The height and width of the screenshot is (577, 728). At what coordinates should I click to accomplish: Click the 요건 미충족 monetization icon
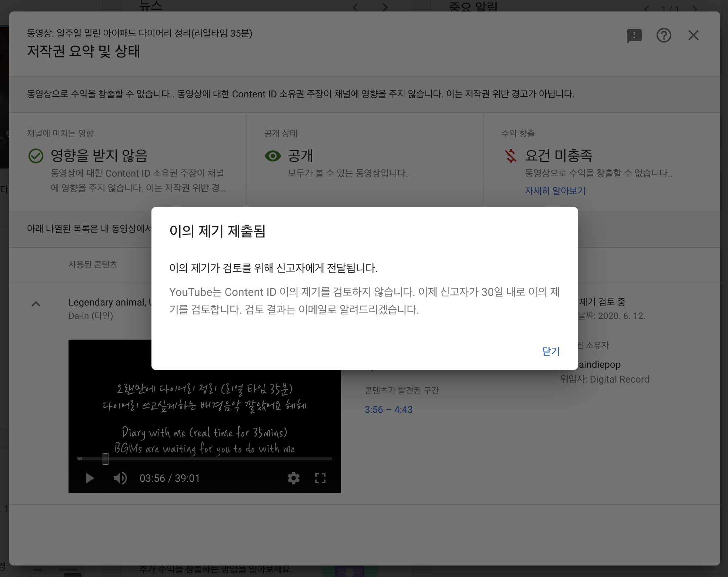coord(511,156)
